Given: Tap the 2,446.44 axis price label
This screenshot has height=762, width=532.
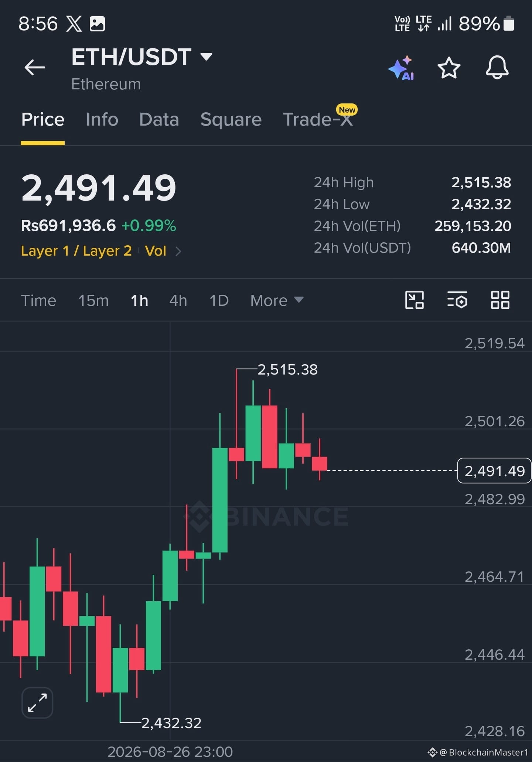Looking at the screenshot, I should pyautogui.click(x=494, y=655).
